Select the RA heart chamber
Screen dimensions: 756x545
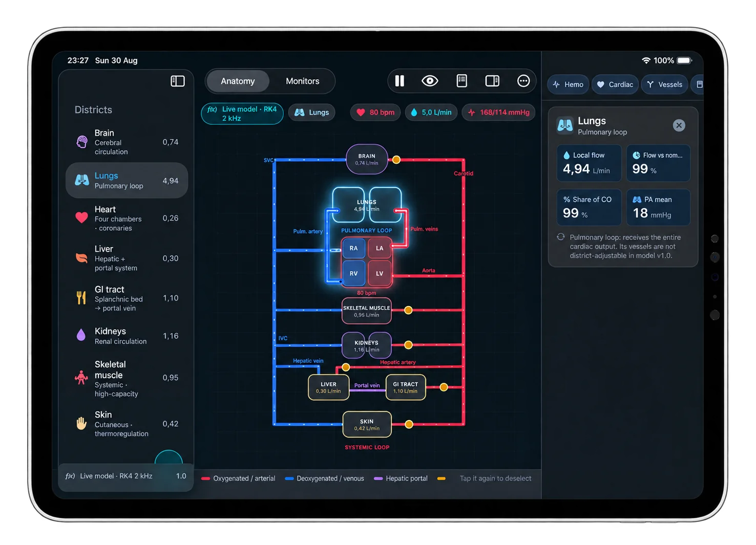click(353, 248)
